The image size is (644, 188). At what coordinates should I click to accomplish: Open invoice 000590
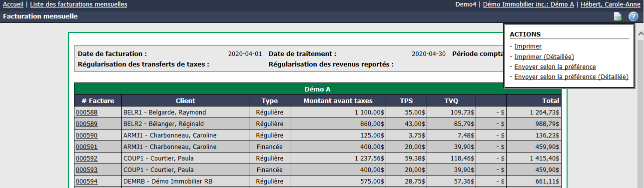[86, 135]
